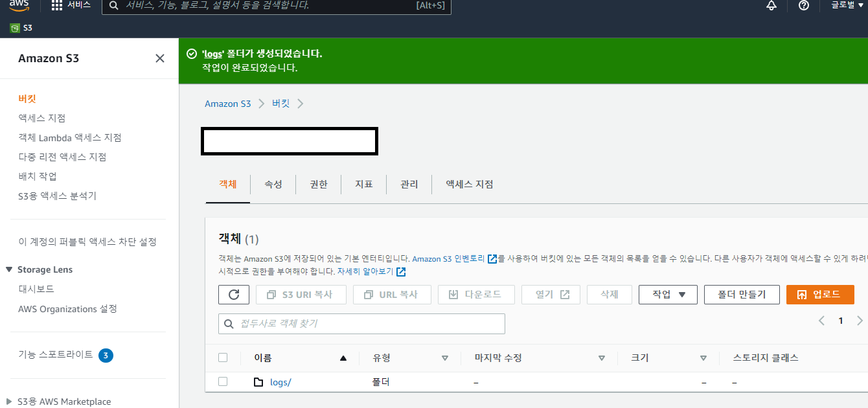Sort by 마지막 수정 column arrow
Viewport: 868px width, 408px height.
pos(602,358)
